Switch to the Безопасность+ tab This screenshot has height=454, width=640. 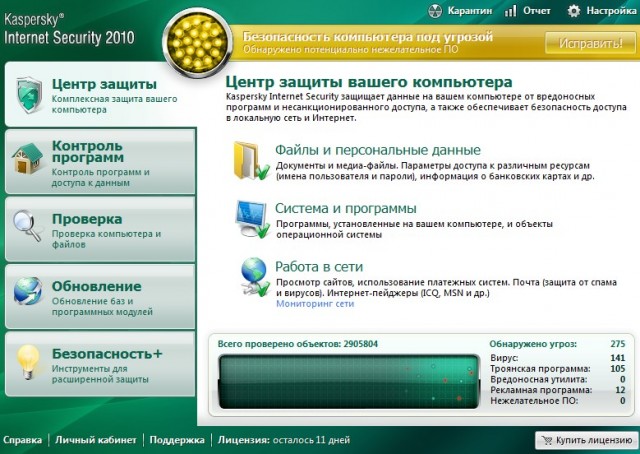click(100, 364)
